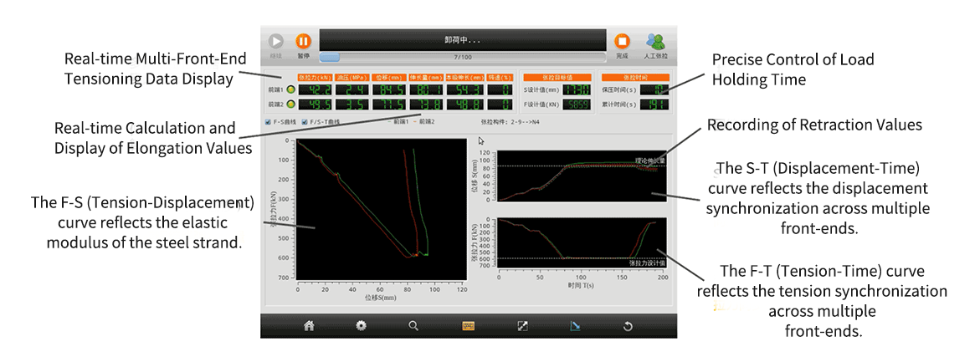Click the 7/100 progress bar
Viewport: 980px width, 362px height.
462,58
